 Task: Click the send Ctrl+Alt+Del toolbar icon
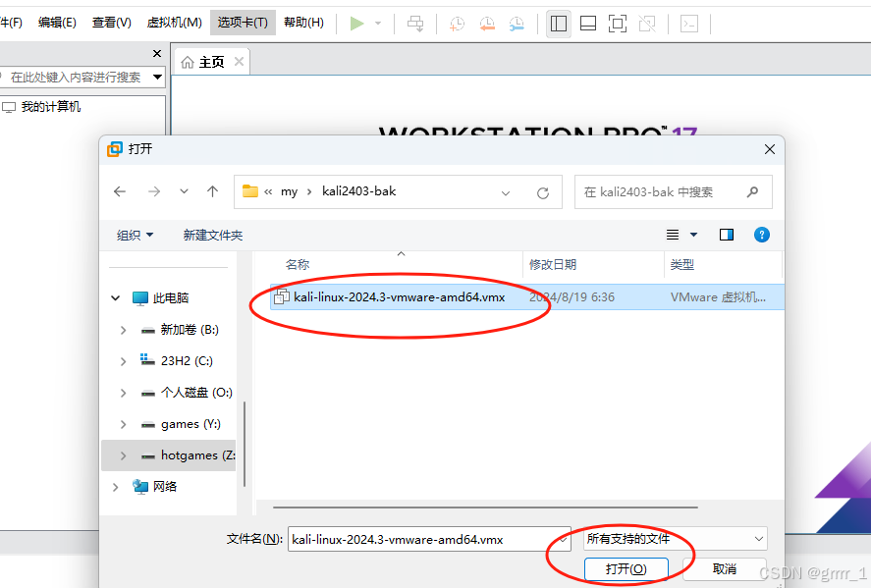415,24
